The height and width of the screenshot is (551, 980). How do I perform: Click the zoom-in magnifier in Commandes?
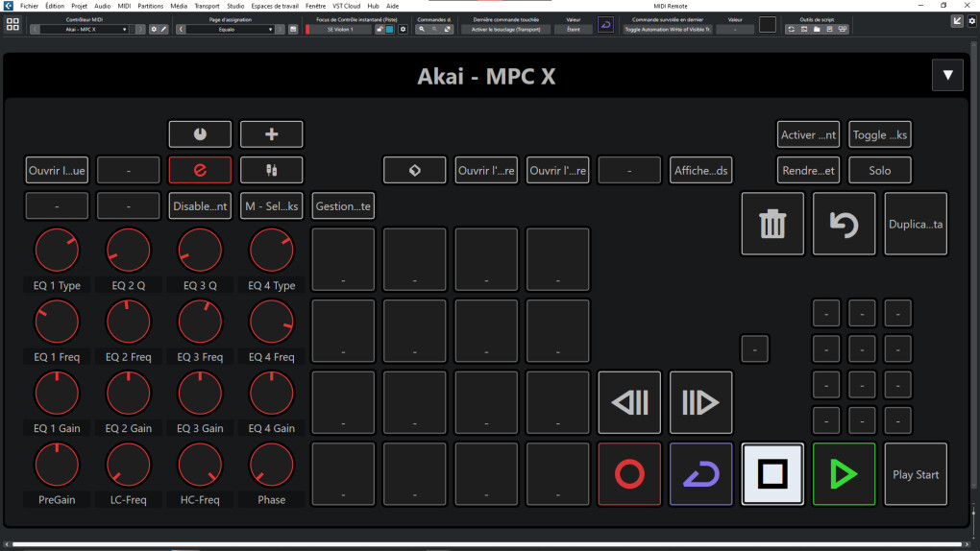[x=422, y=30]
